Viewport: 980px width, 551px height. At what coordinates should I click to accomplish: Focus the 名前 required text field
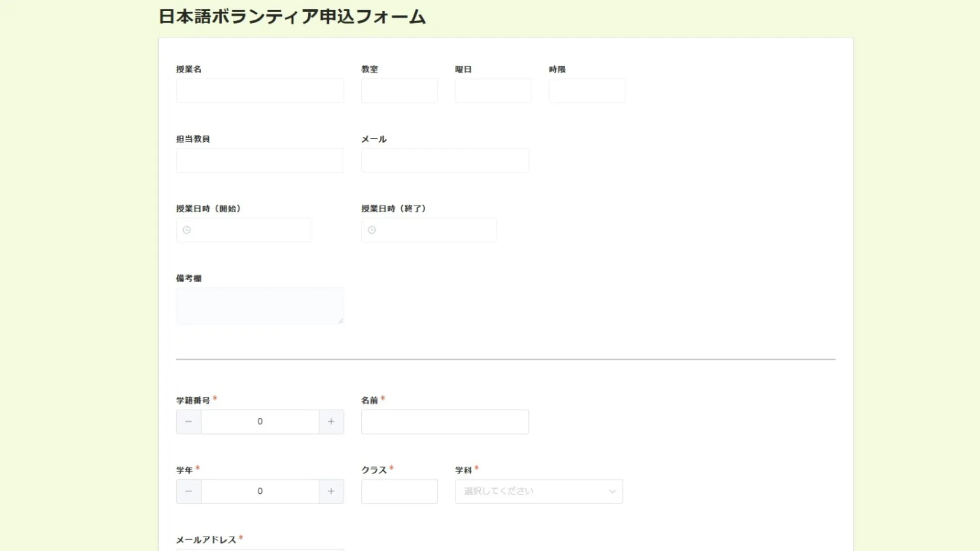[445, 421]
